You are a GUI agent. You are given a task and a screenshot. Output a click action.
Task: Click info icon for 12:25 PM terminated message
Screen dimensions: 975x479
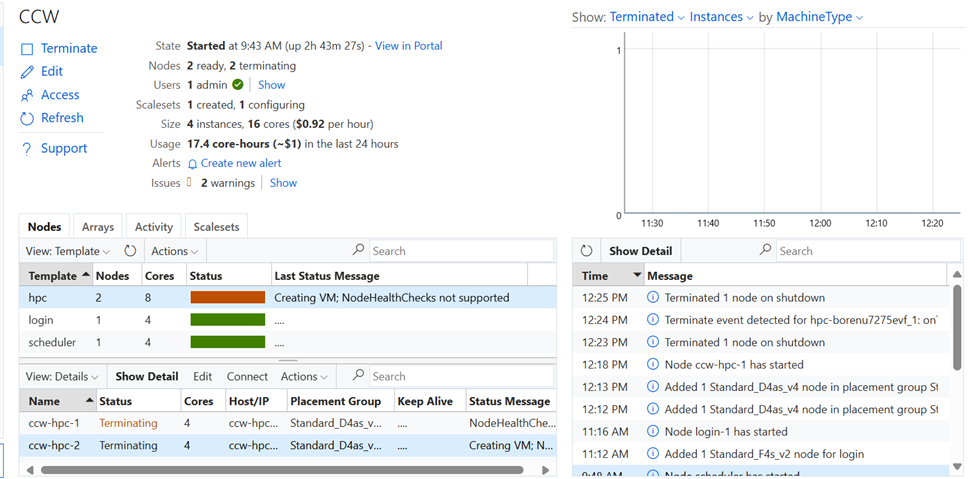pyautogui.click(x=652, y=297)
